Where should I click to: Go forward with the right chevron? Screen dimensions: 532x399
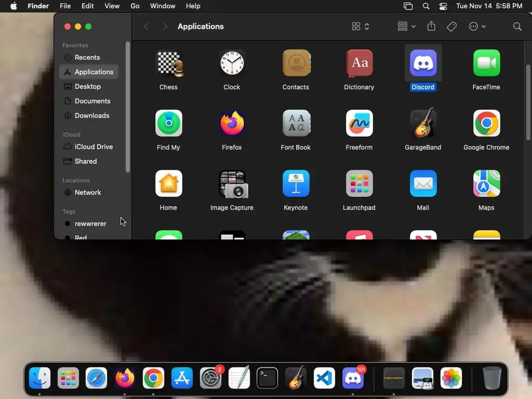(165, 26)
